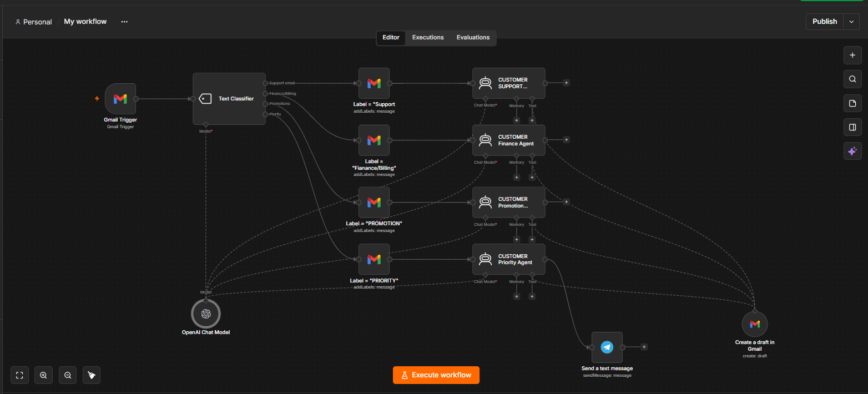This screenshot has width=868, height=394.
Task: Add Memory plus under CUSTOMER Finance Agent
Action: 516,178
